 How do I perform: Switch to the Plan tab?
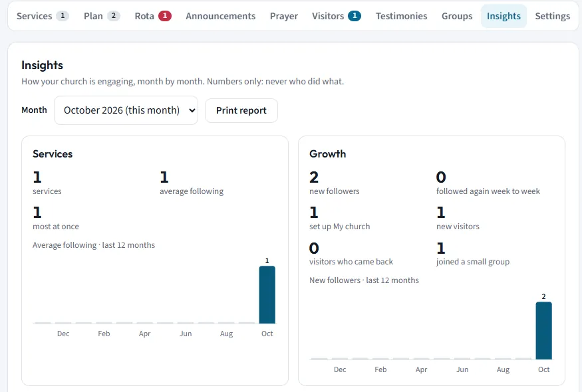tap(102, 16)
